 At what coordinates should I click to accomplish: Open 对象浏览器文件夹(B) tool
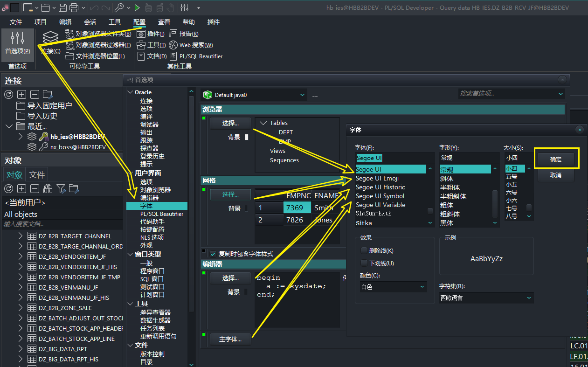point(98,34)
